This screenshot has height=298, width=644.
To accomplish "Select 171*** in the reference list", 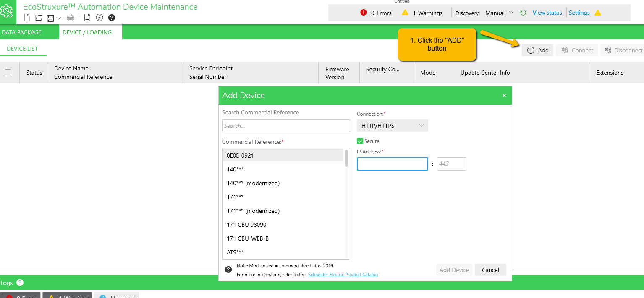I will (283, 197).
